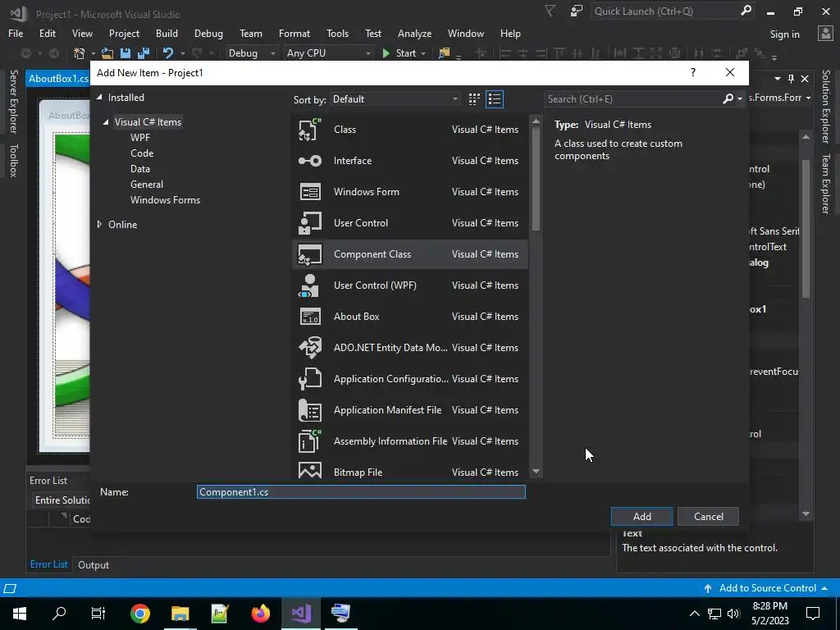Select the Windows Forms category
840x630 pixels.
pos(165,200)
